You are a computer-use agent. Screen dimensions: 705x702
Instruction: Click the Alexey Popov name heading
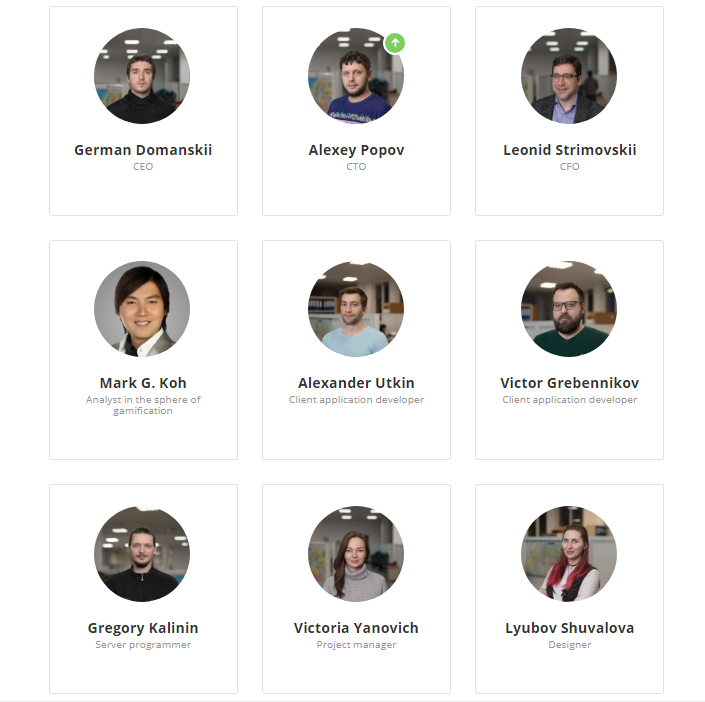(x=356, y=150)
